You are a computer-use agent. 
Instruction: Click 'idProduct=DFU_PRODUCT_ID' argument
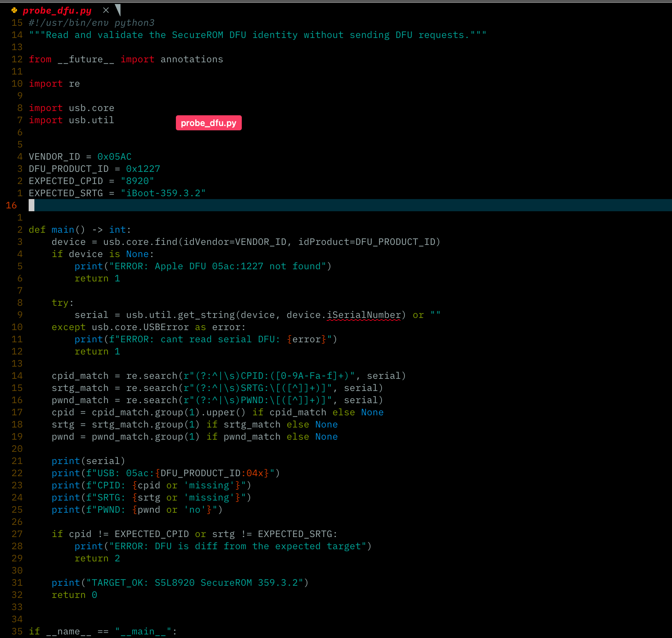point(366,242)
